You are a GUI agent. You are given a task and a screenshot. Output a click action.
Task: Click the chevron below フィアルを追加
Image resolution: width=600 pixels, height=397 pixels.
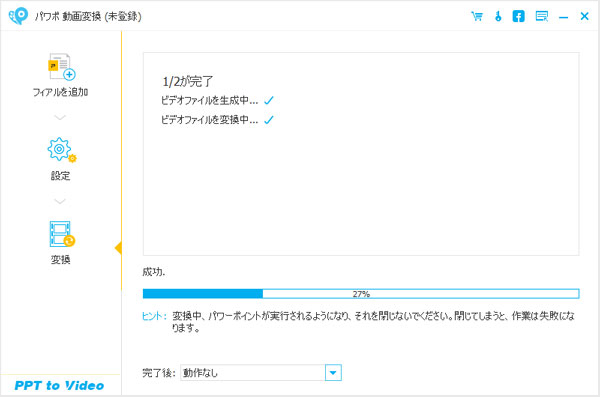[x=60, y=117]
